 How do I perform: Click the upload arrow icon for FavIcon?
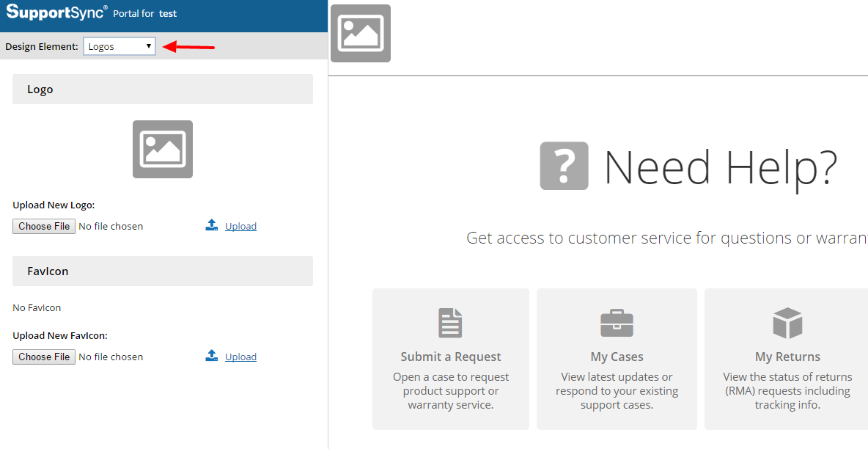tap(212, 356)
